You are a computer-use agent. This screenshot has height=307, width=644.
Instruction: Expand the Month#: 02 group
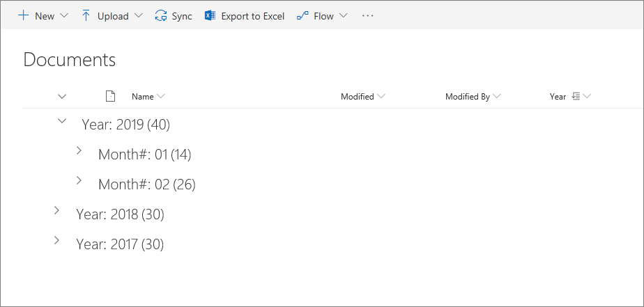79,180
